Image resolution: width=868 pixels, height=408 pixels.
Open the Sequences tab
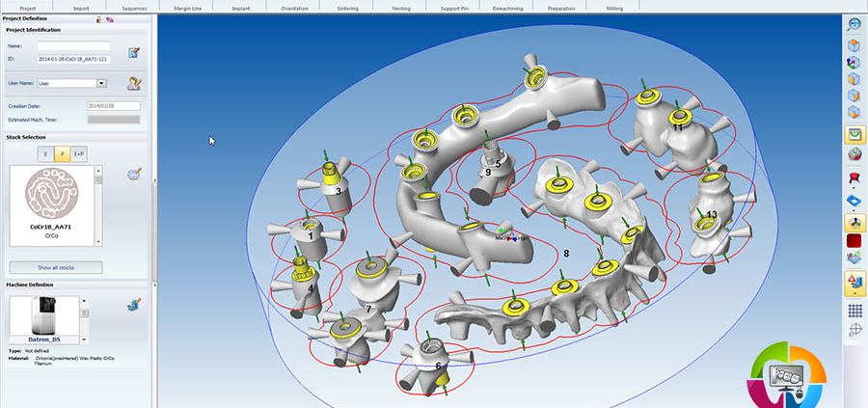133,7
